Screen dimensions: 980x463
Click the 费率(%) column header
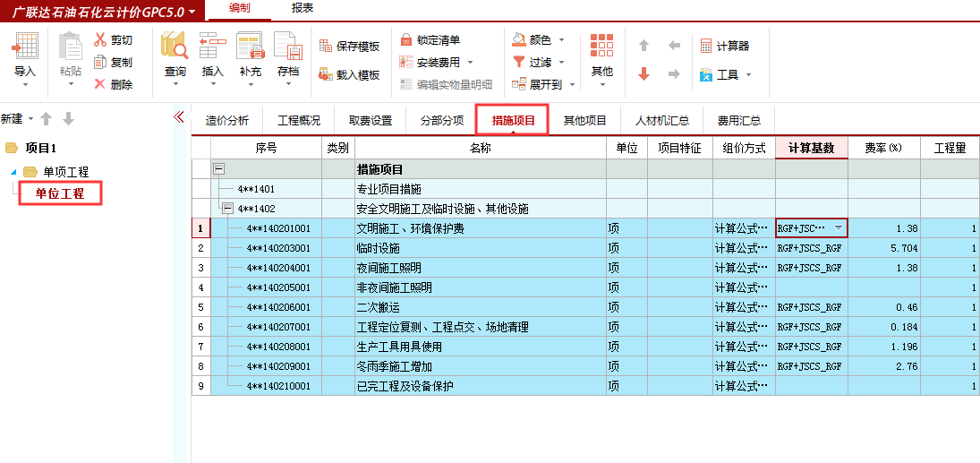pos(883,149)
